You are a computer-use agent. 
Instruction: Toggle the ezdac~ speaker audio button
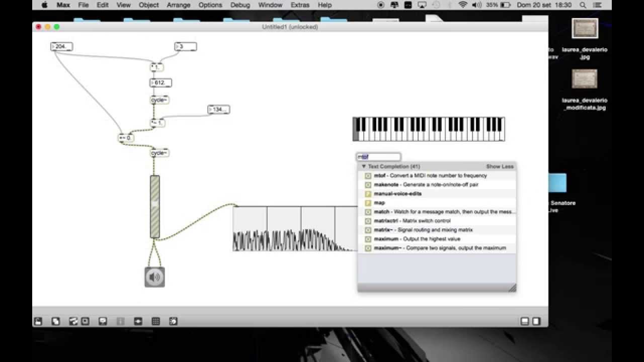(x=154, y=277)
